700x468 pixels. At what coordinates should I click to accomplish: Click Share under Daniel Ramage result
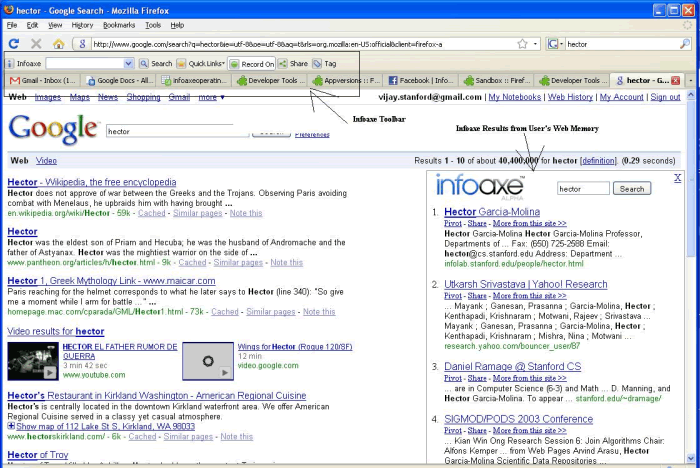click(x=477, y=378)
